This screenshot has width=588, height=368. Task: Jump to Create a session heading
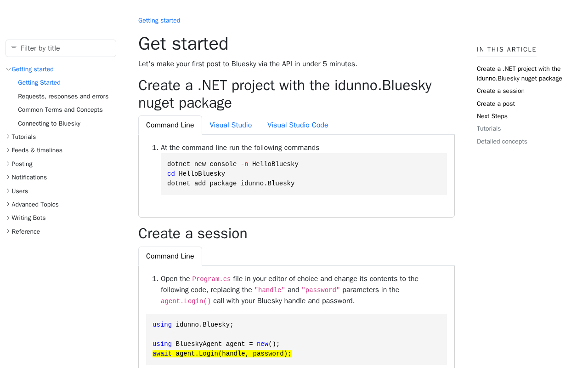(500, 91)
